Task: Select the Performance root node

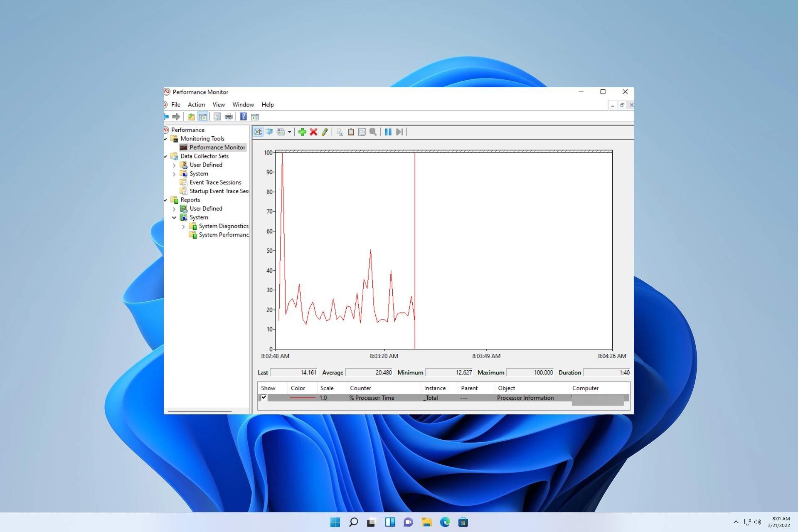Action: click(x=188, y=130)
